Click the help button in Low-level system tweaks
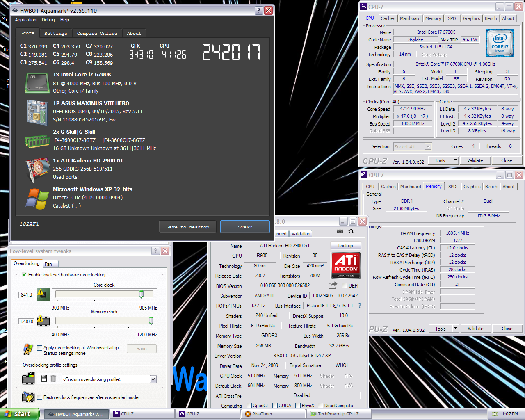 [155, 251]
